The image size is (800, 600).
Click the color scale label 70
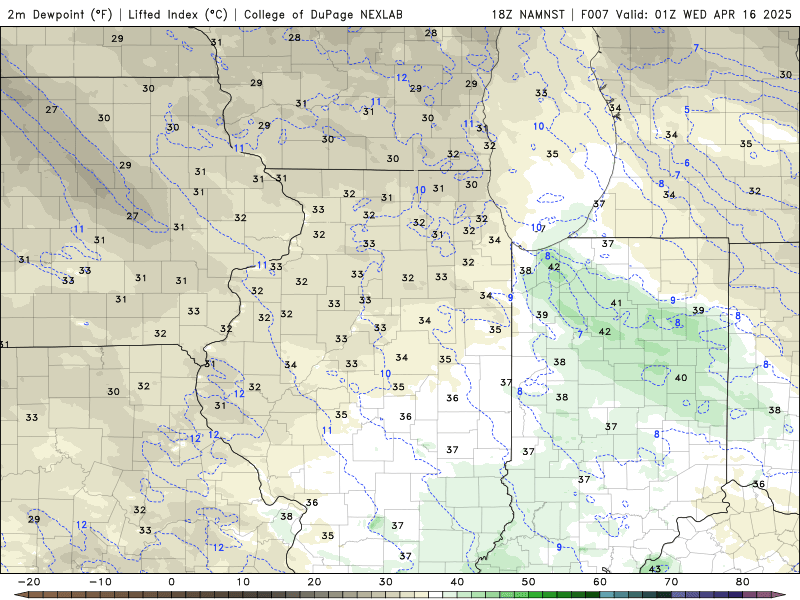coord(671,582)
